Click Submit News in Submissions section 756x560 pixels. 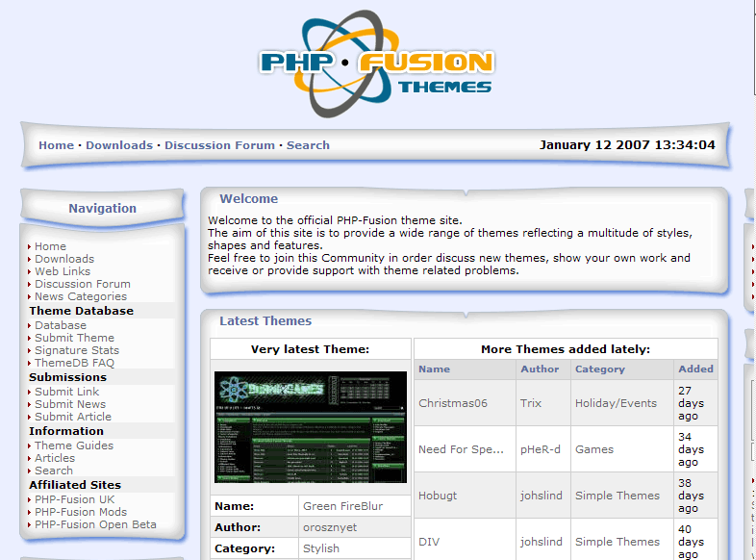coord(70,404)
